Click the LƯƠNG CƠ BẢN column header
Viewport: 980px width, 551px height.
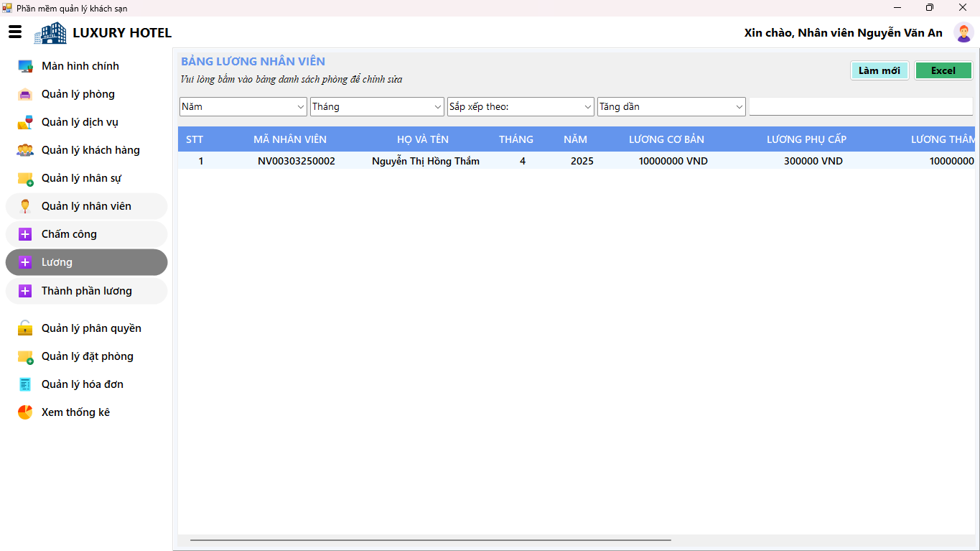(x=666, y=139)
